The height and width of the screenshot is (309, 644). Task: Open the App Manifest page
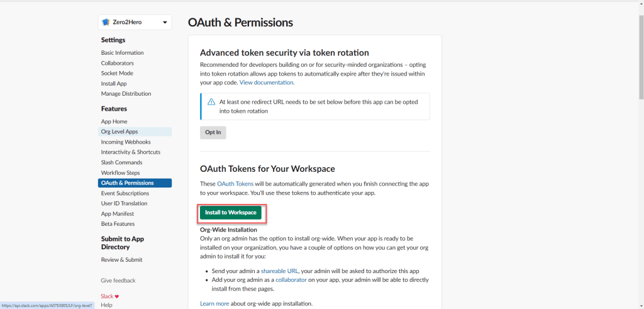point(118,213)
